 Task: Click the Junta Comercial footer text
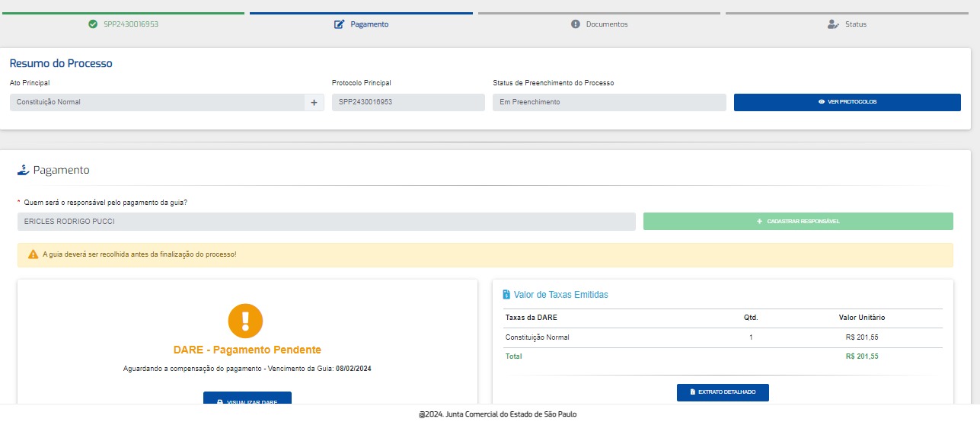(497, 414)
